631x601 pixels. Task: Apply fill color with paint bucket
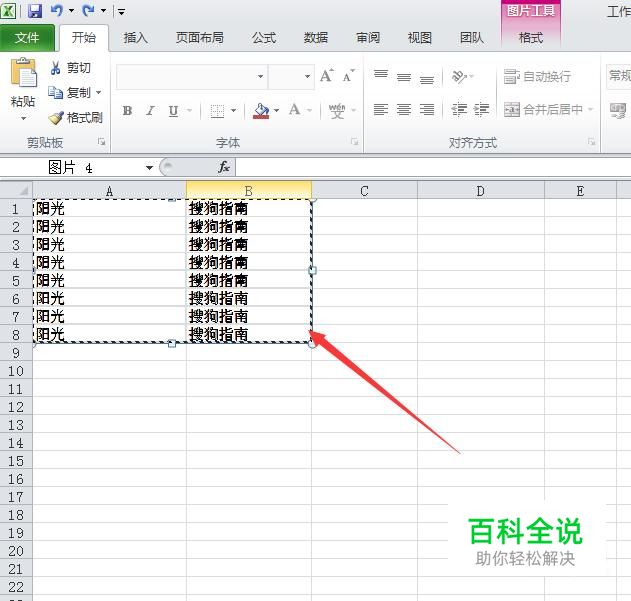pyautogui.click(x=261, y=111)
